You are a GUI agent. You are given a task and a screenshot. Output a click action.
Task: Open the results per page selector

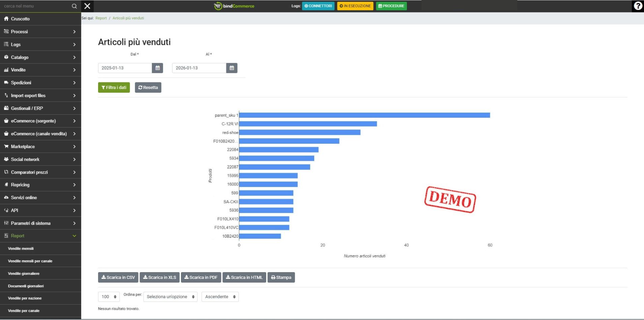109,297
